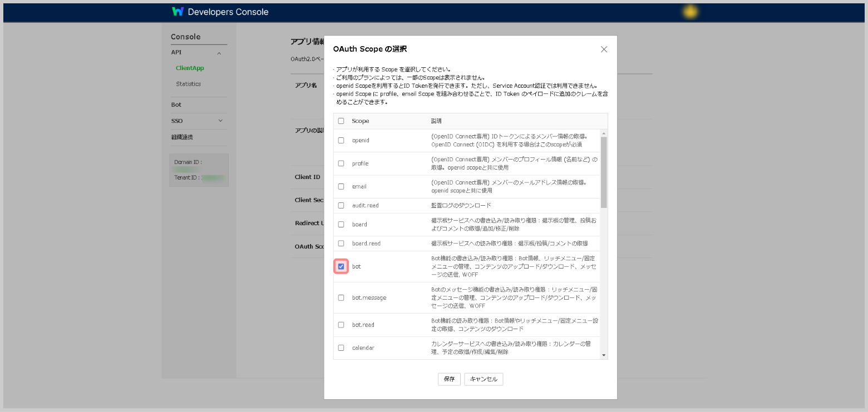Click the 'audit.read' scope name
Screen dimensions: 868x412
pyautogui.click(x=365, y=205)
